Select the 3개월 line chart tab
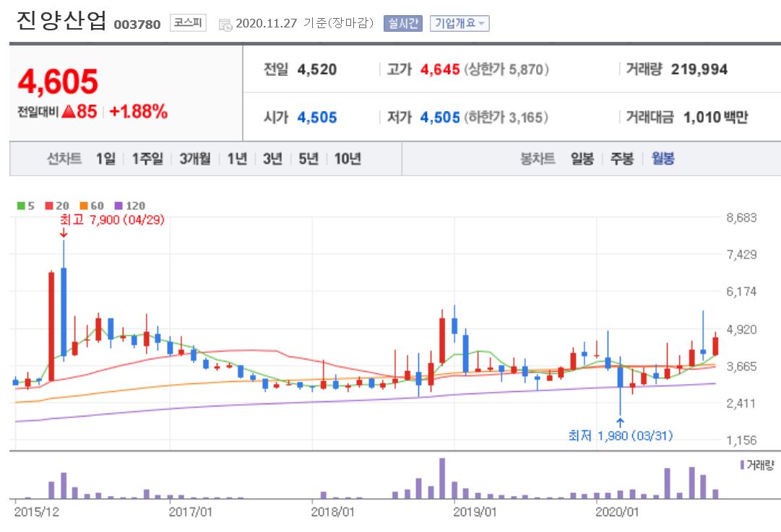 click(195, 159)
